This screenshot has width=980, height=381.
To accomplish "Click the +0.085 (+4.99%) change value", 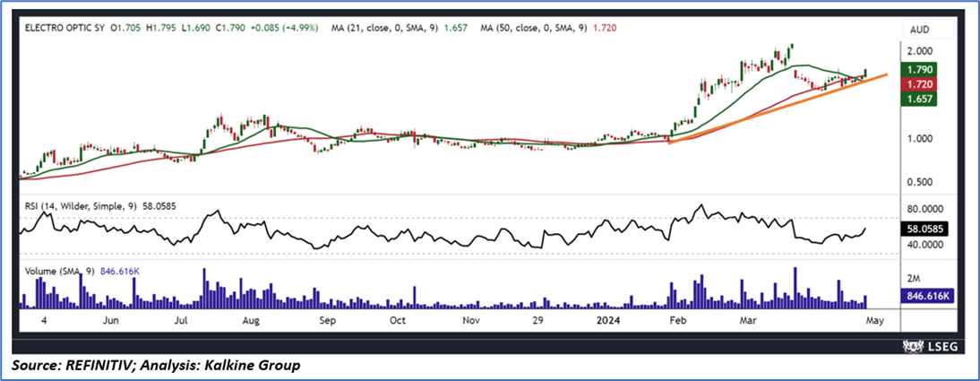I will pos(285,28).
